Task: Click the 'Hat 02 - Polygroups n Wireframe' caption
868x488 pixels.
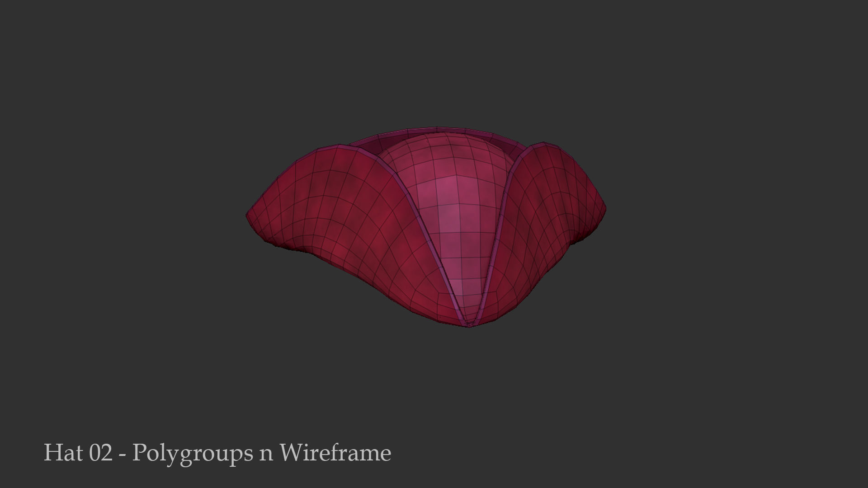Action: pyautogui.click(x=217, y=453)
